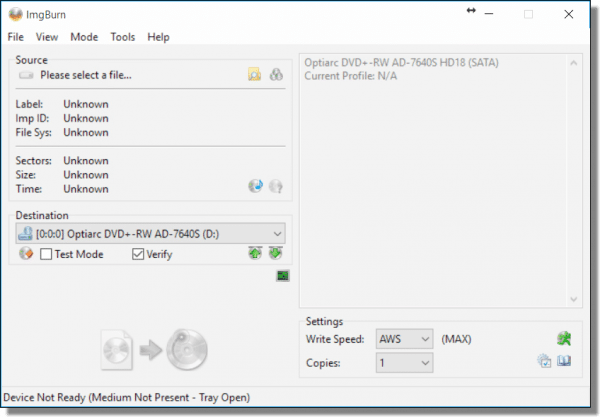Image resolution: width=600 pixels, height=417 pixels.
Task: Click the Unknown value next to Sectors
Action: (86, 161)
